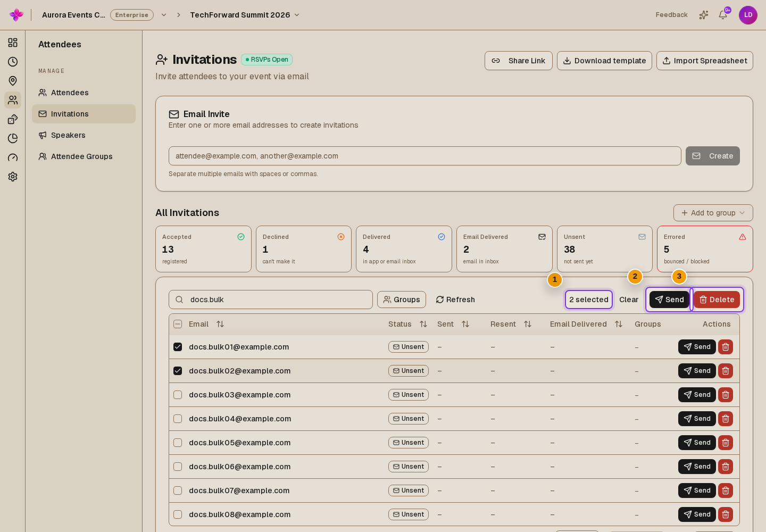This screenshot has width=766, height=532.
Task: Click the Aurora flower logo
Action: point(16,15)
